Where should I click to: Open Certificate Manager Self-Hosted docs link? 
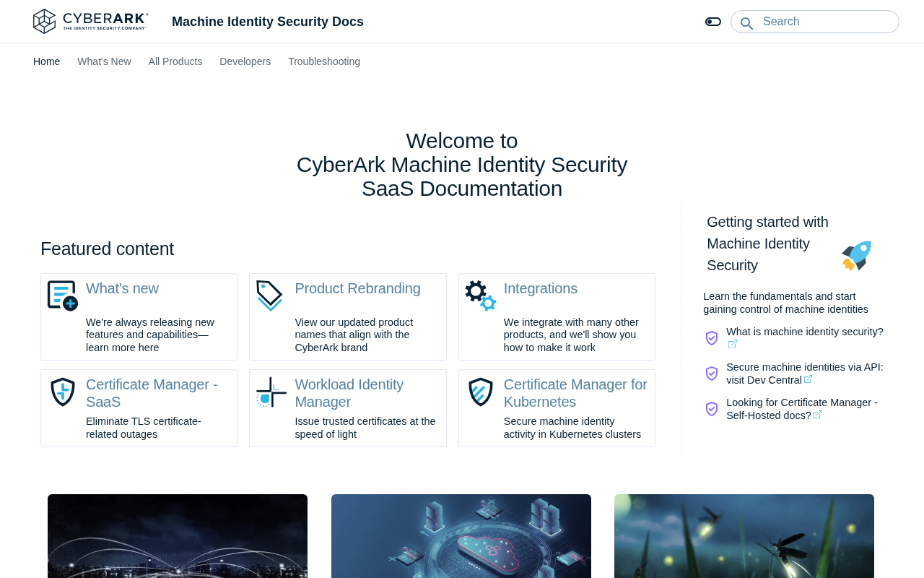pos(802,409)
